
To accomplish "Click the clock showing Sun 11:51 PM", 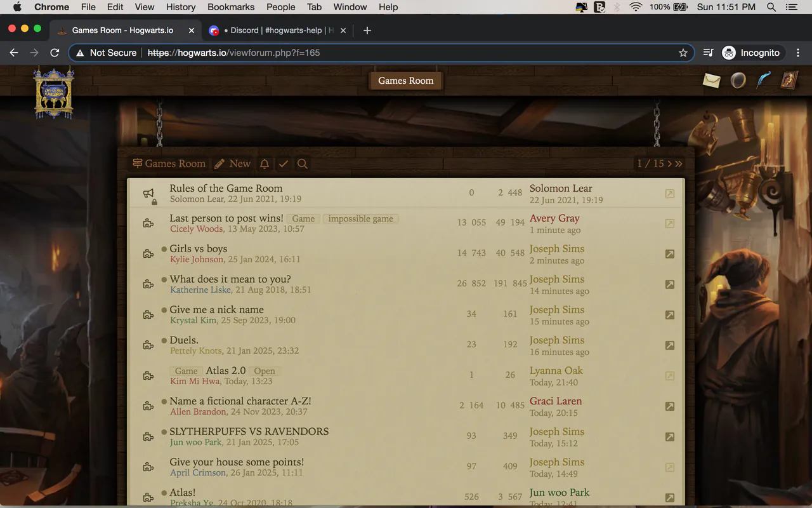I will (x=726, y=7).
